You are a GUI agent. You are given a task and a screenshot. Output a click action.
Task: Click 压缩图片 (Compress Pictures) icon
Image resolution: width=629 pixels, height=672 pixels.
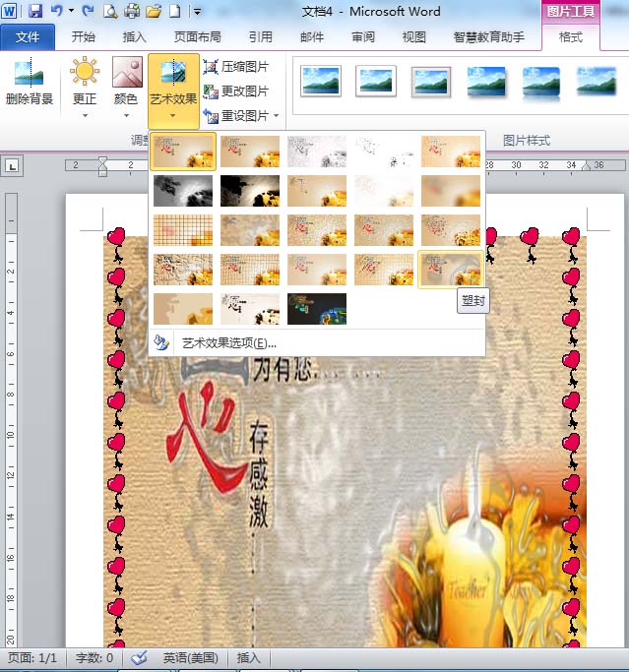pyautogui.click(x=211, y=67)
